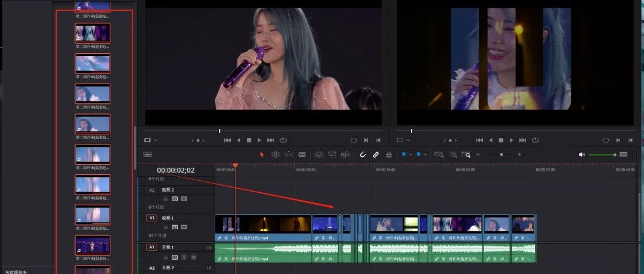This screenshot has width=644, height=274.
Task: Activate the Selection Mode arrow tool
Action: click(x=262, y=155)
